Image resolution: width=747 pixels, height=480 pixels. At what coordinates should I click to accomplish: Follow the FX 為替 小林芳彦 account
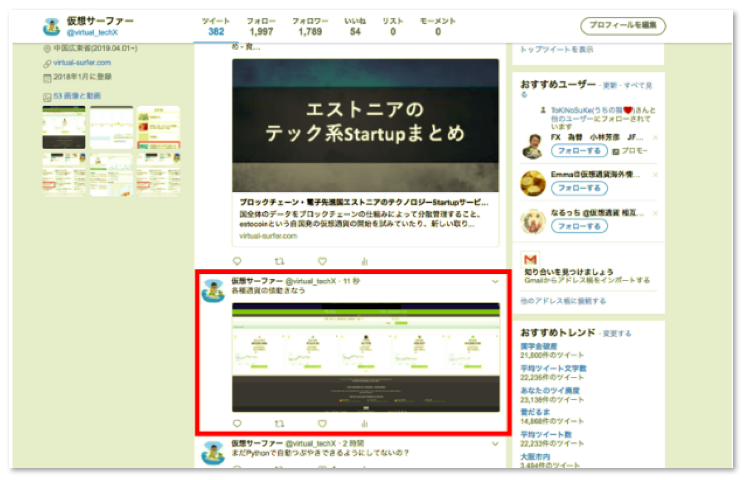[x=579, y=151]
